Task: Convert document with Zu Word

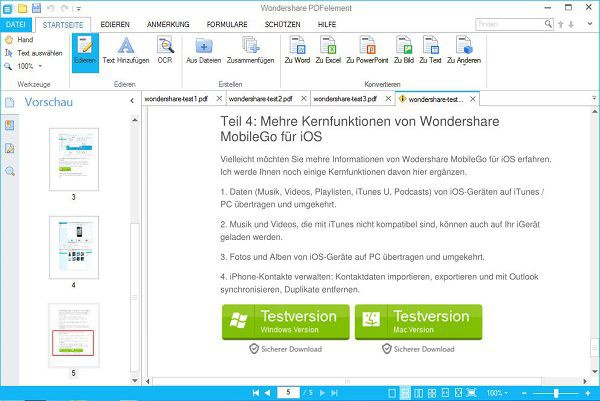Action: coord(297,50)
